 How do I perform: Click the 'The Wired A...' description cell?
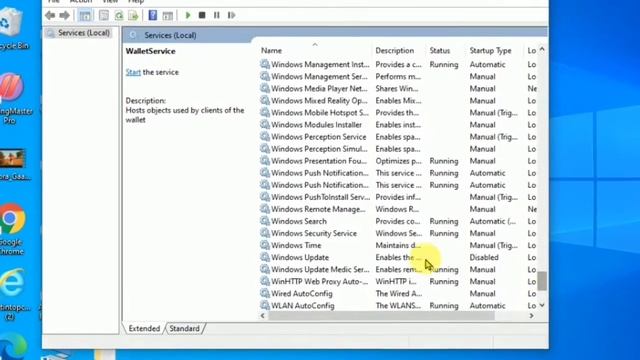point(399,293)
